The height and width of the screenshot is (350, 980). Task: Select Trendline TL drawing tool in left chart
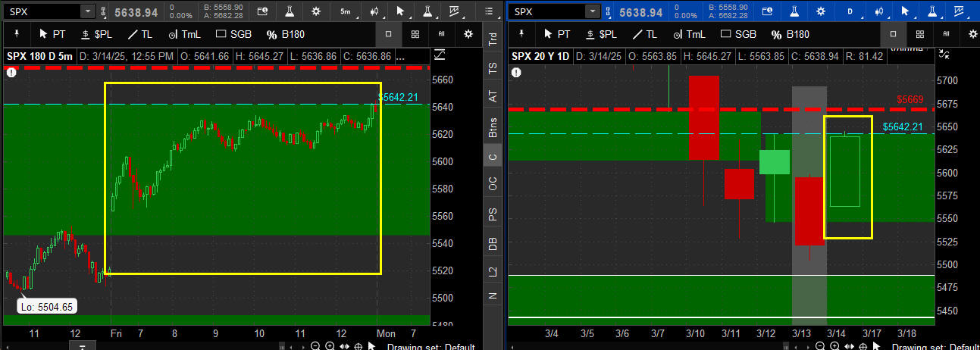tap(138, 34)
